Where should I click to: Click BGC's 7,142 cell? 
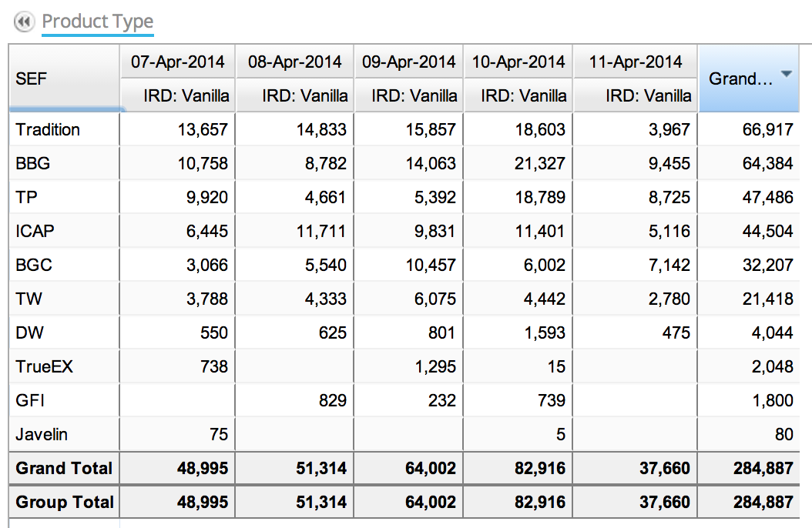tap(669, 265)
